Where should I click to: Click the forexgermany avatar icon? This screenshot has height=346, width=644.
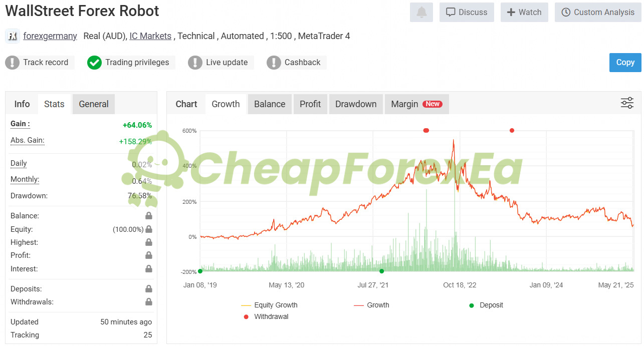13,36
